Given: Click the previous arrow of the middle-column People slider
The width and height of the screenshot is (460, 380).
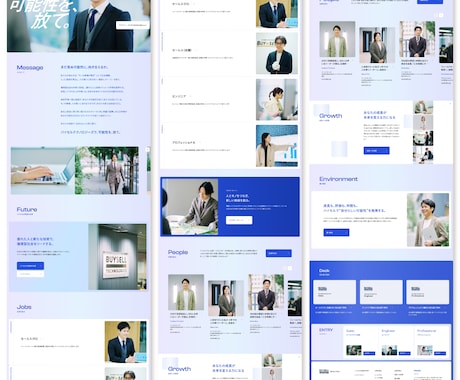Looking at the screenshot, I should 284,268.
